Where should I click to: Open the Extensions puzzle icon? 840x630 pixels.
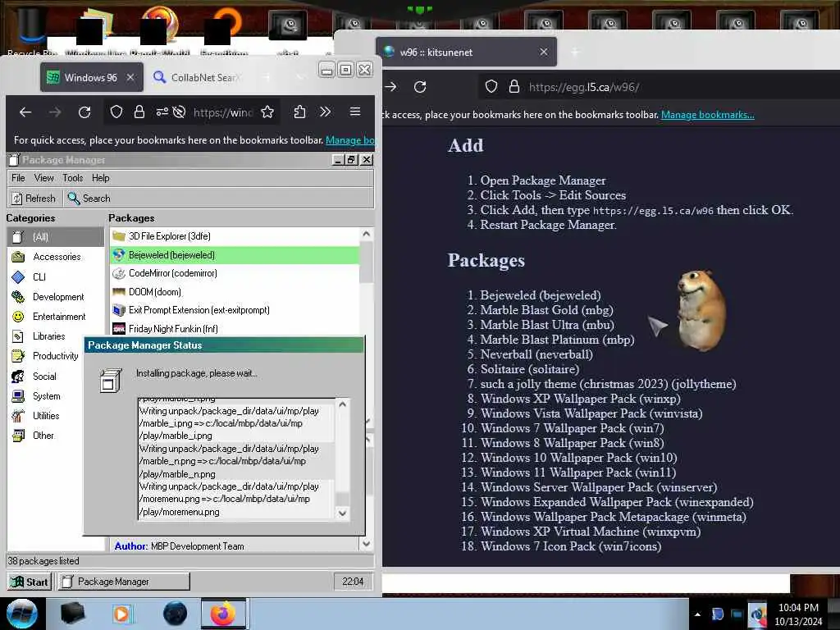point(299,112)
